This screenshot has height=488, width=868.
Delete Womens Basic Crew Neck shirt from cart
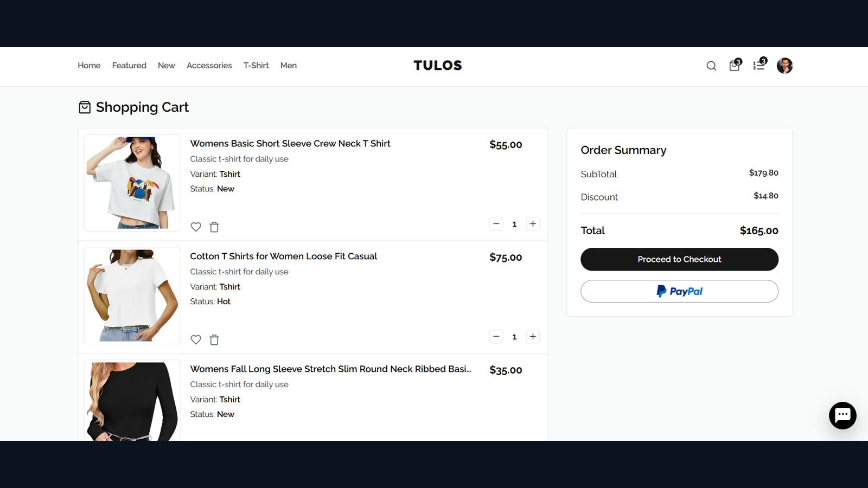(214, 227)
